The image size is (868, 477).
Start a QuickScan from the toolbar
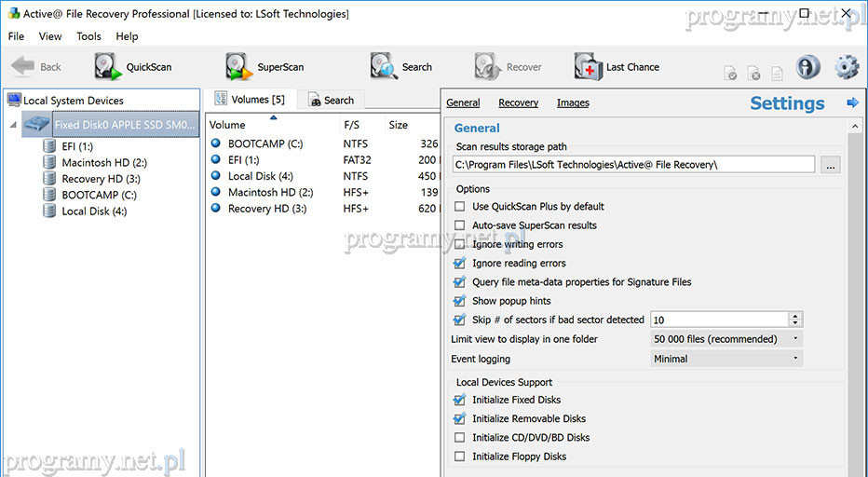click(133, 67)
